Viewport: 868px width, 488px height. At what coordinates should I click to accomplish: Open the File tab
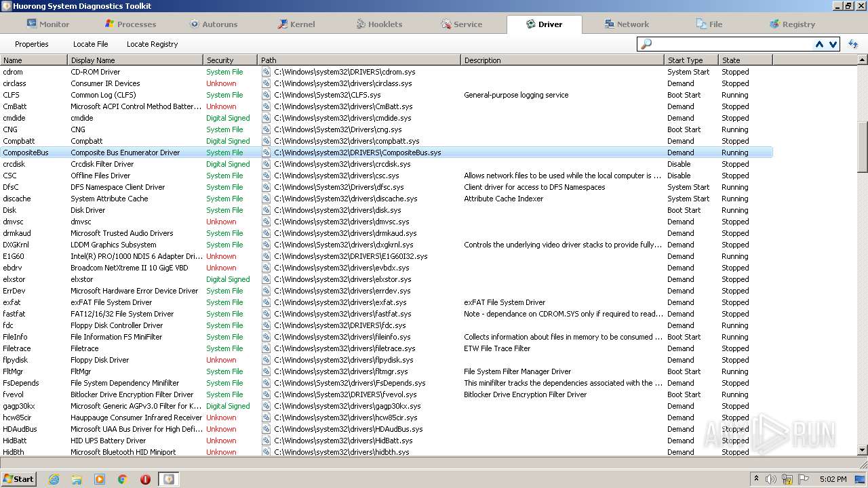pos(709,24)
